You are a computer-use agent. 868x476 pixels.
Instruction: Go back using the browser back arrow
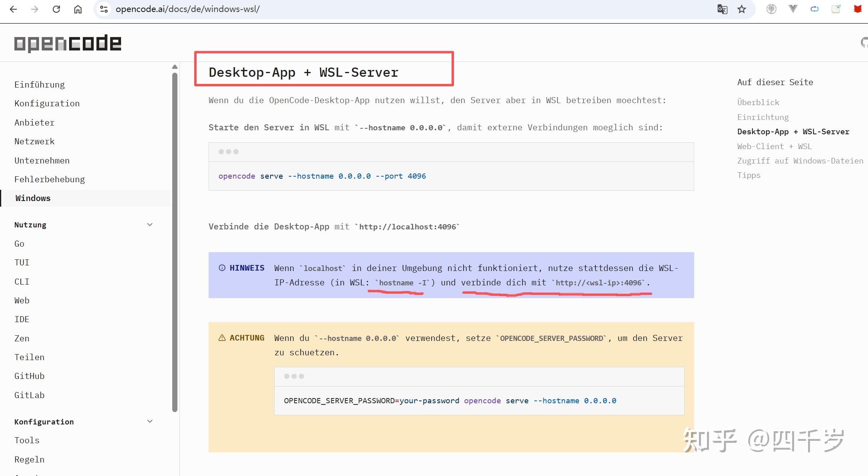pos(13,9)
